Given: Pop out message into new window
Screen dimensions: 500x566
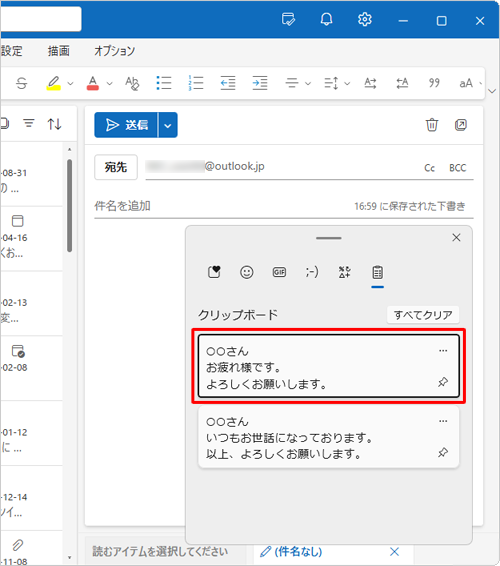Looking at the screenshot, I should coord(461,125).
